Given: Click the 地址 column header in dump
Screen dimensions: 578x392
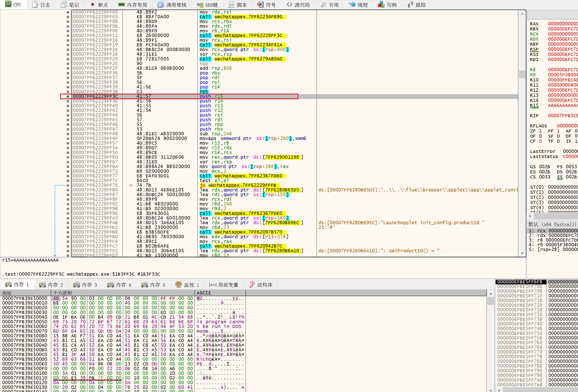Looking at the screenshot, I should (26, 293).
